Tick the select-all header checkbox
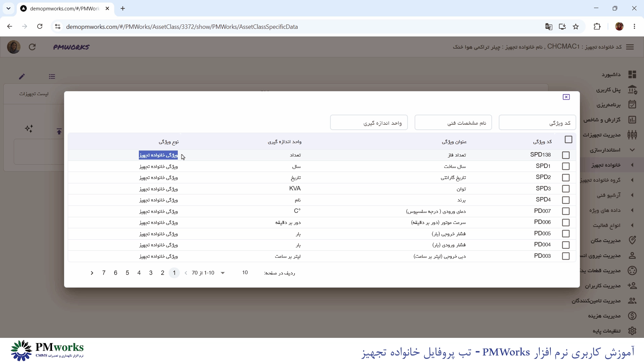644x362 pixels. coord(568,139)
